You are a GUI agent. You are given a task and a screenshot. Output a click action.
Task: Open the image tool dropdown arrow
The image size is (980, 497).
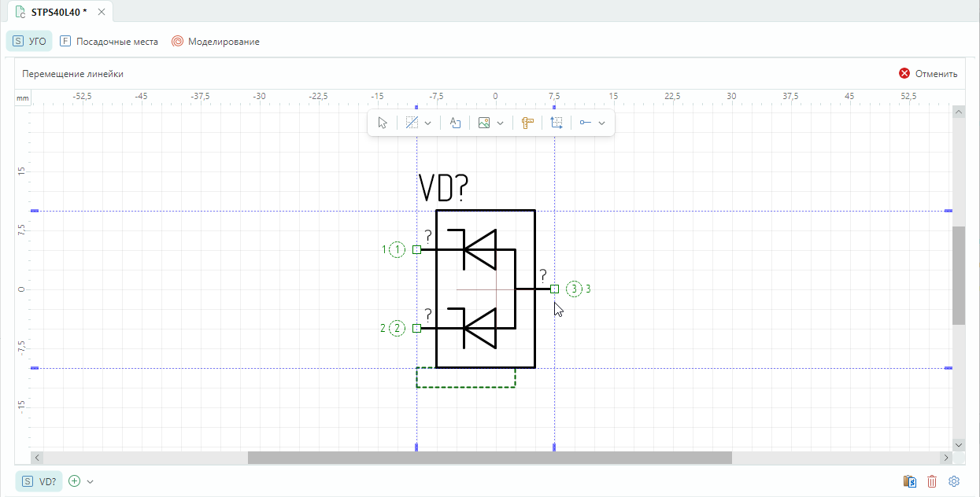(x=501, y=123)
